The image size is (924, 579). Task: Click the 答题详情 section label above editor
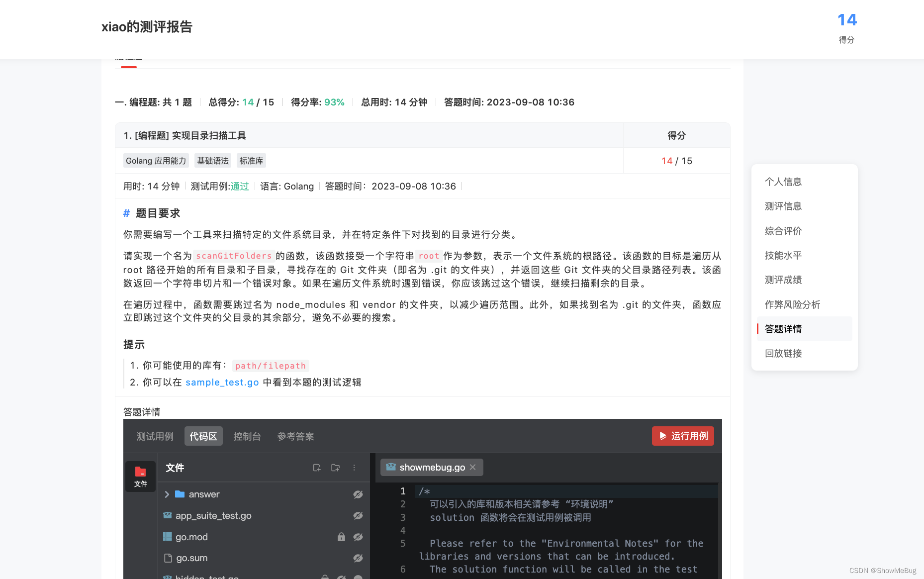[142, 412]
